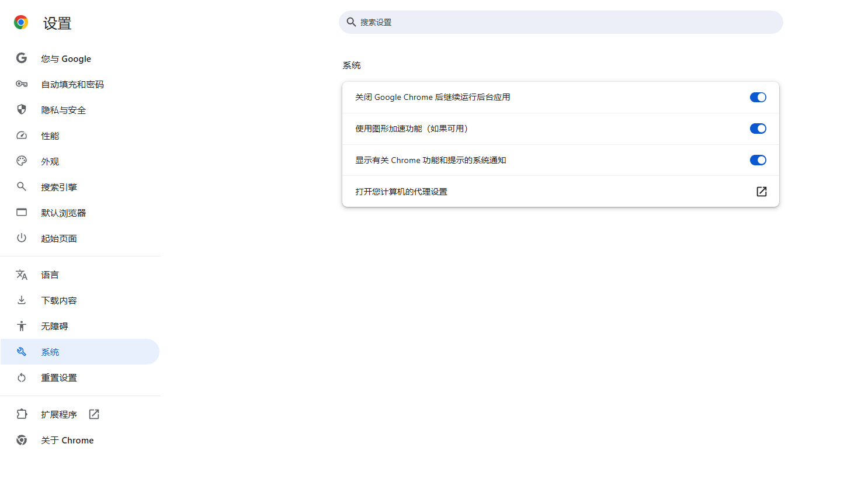
Task: Click the Chrome icon for 关于 Chrome
Action: tap(22, 440)
